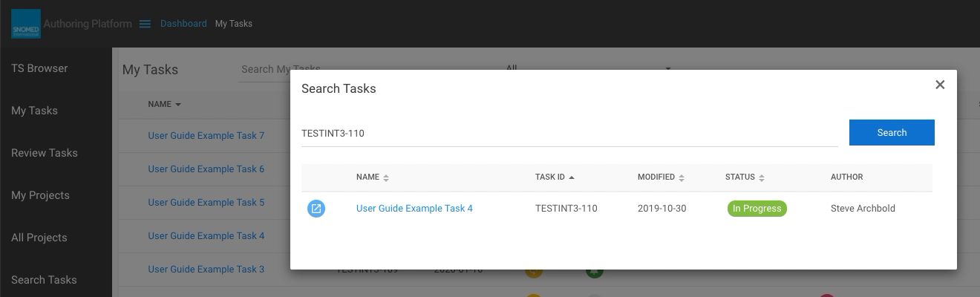Click the blue Search button
Viewport: 980px width, 297px height.
pos(892,132)
